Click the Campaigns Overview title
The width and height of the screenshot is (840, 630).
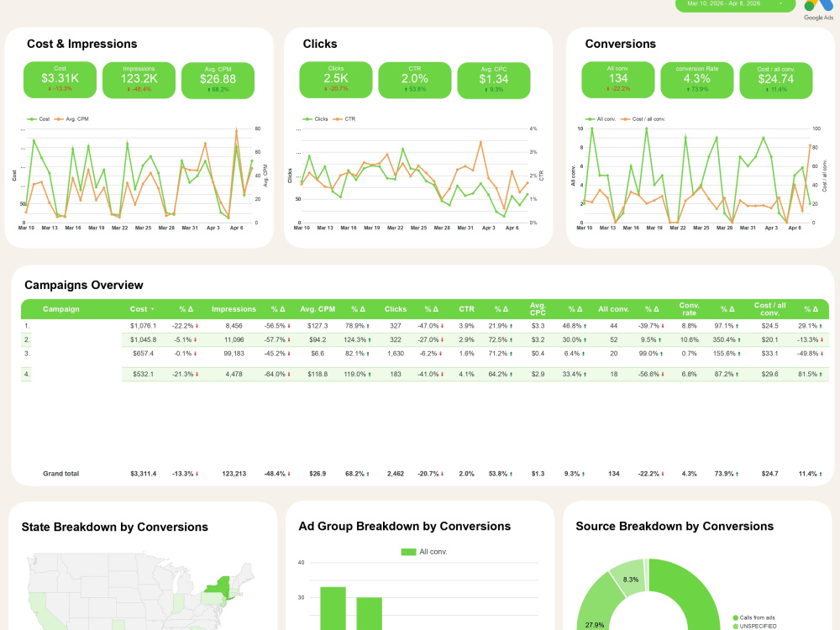click(83, 285)
